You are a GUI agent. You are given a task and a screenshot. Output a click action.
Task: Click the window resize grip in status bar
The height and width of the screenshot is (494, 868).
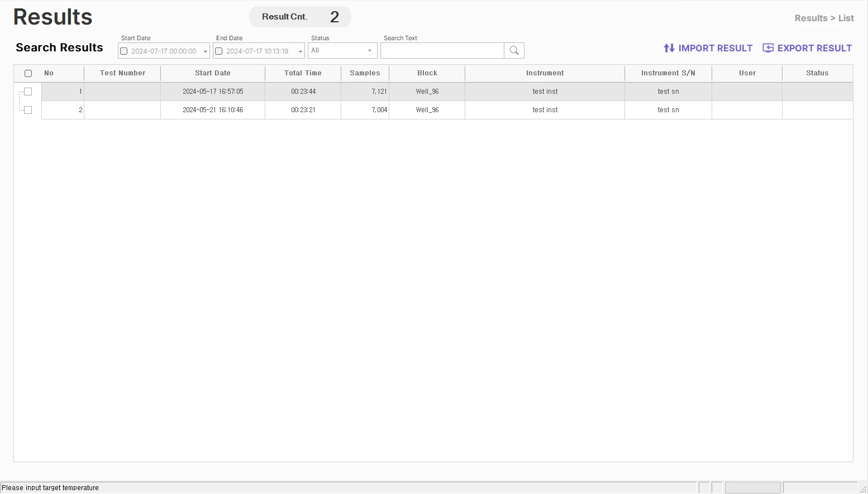(x=863, y=489)
